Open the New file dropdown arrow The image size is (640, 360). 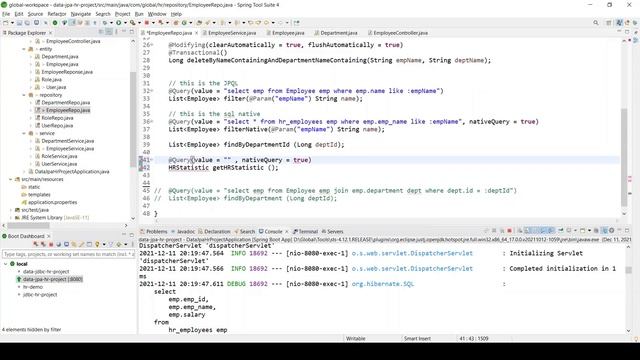click(x=12, y=23)
